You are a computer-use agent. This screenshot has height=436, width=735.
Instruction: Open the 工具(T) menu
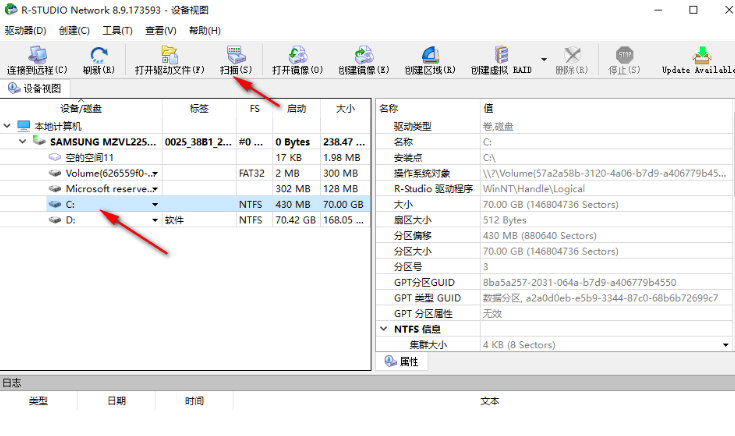pos(117,30)
